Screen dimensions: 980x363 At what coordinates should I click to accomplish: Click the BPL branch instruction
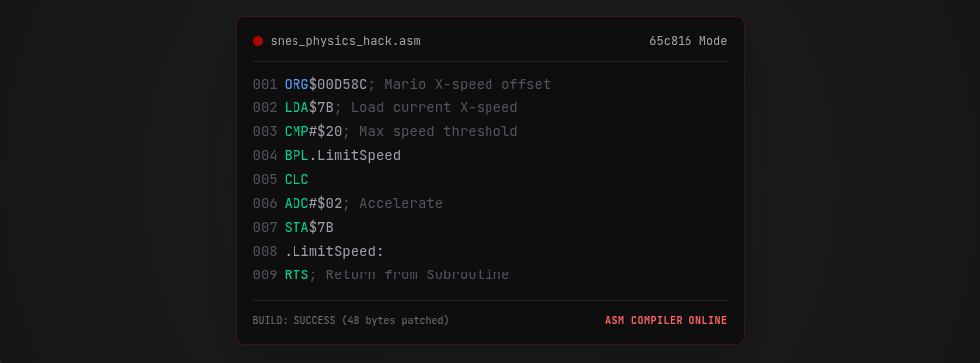296,155
